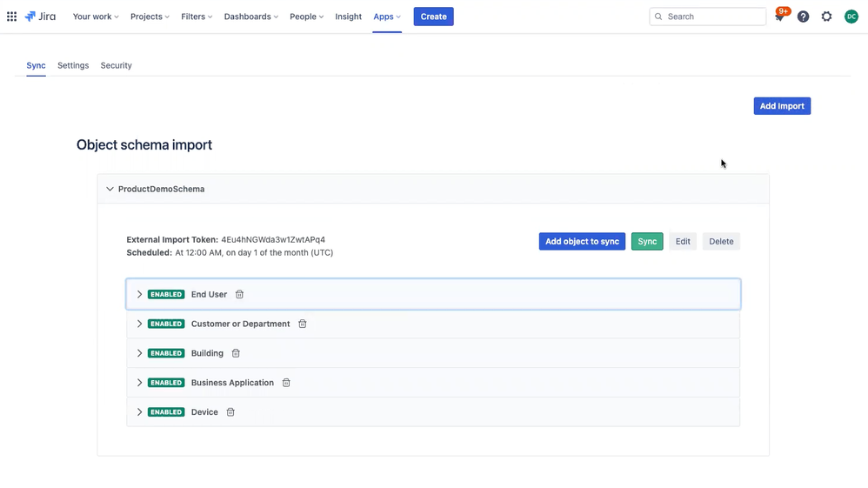Delete Business Application with trash icon

[286, 382]
